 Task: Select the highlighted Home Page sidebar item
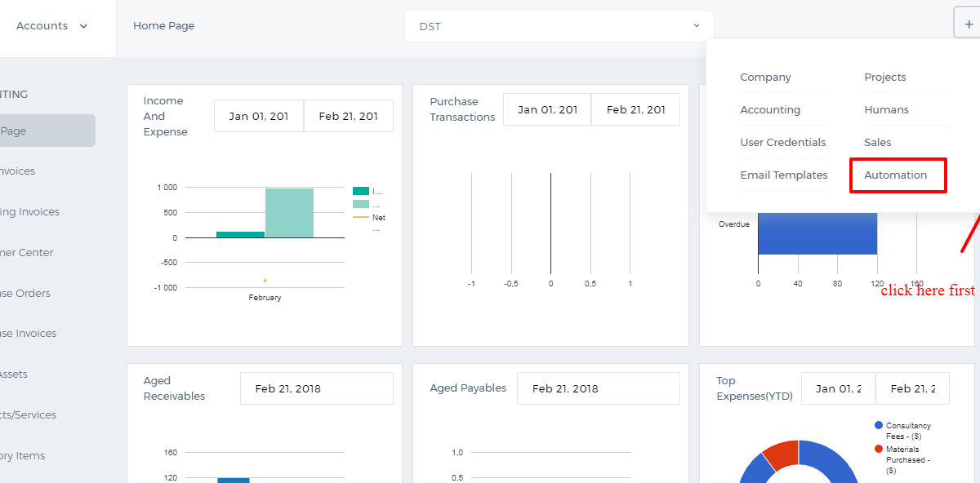pyautogui.click(x=47, y=131)
